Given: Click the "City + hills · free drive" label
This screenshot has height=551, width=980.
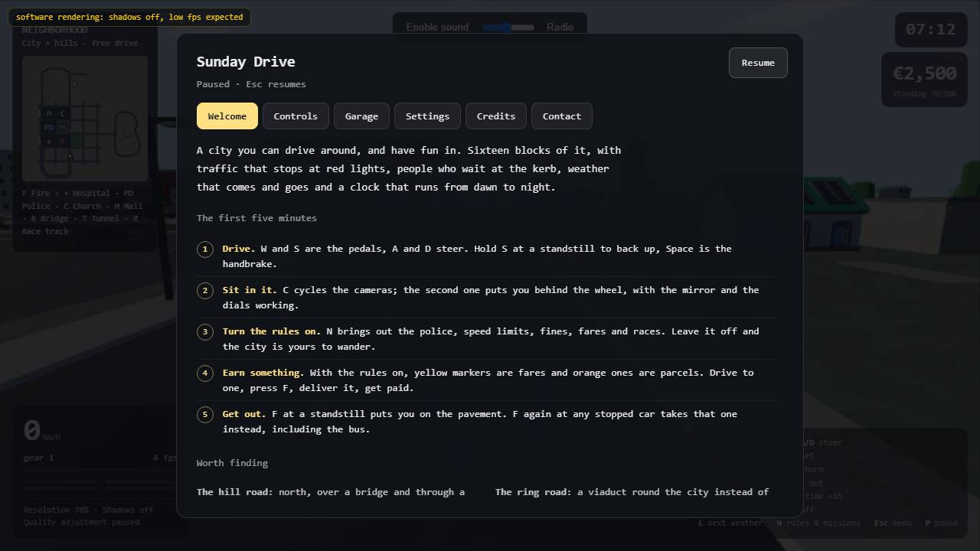Looking at the screenshot, I should (x=80, y=43).
